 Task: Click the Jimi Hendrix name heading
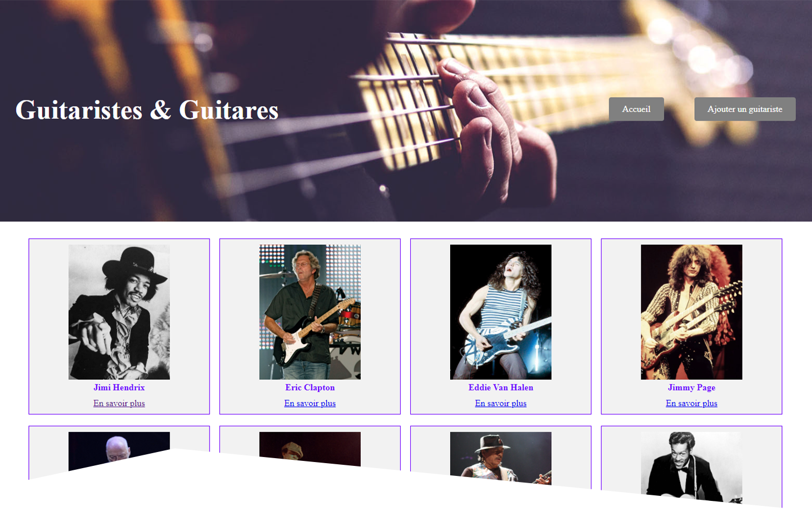(x=119, y=388)
